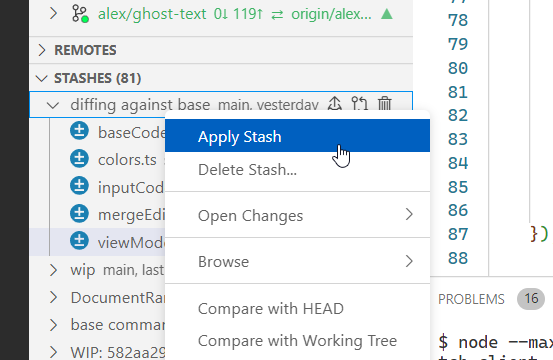Select Compare with HEAD

(x=297, y=309)
